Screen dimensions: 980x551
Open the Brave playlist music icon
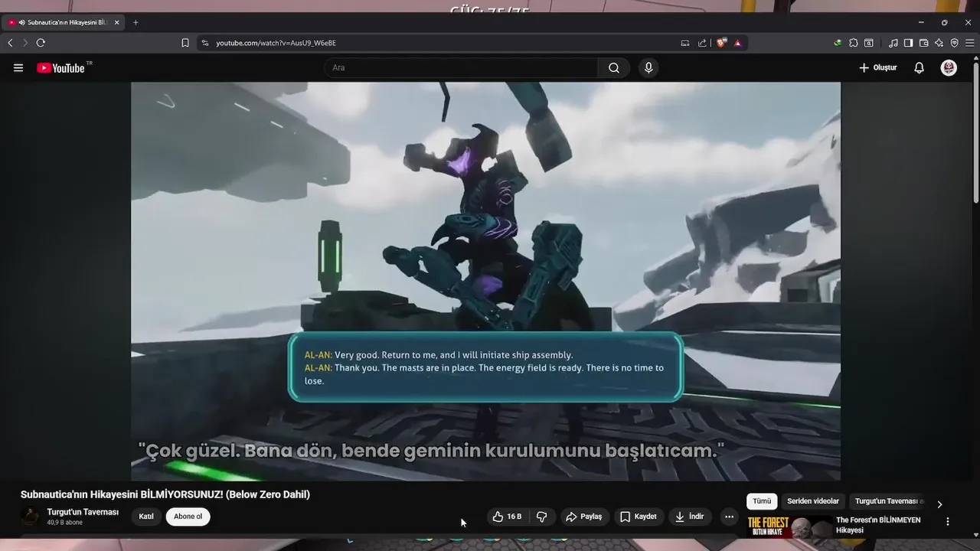pos(893,43)
